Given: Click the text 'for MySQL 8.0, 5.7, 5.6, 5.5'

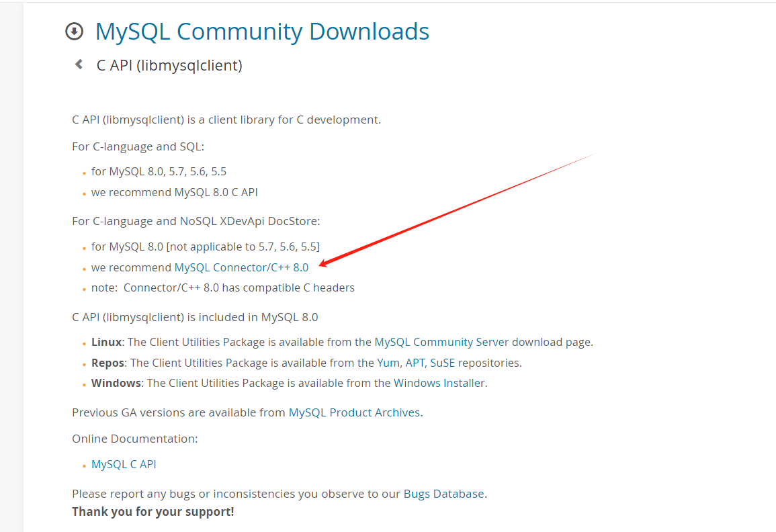Looking at the screenshot, I should [159, 172].
